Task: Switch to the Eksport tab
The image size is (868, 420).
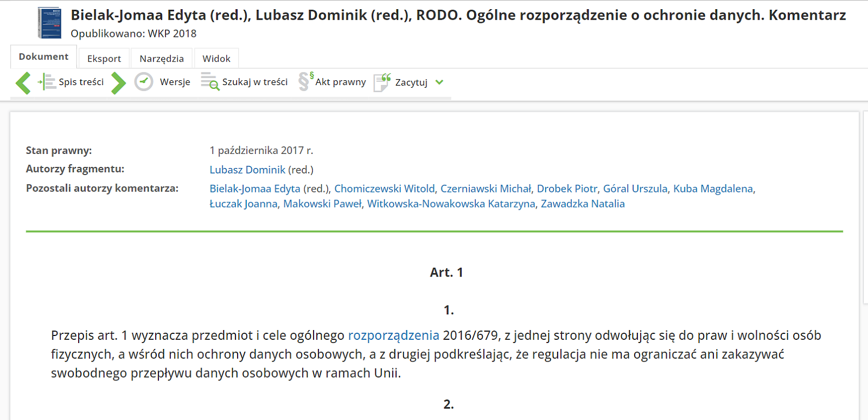Action: point(104,59)
